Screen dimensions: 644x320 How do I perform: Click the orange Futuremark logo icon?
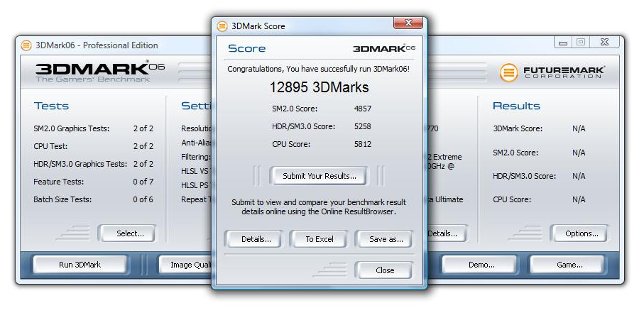(508, 72)
